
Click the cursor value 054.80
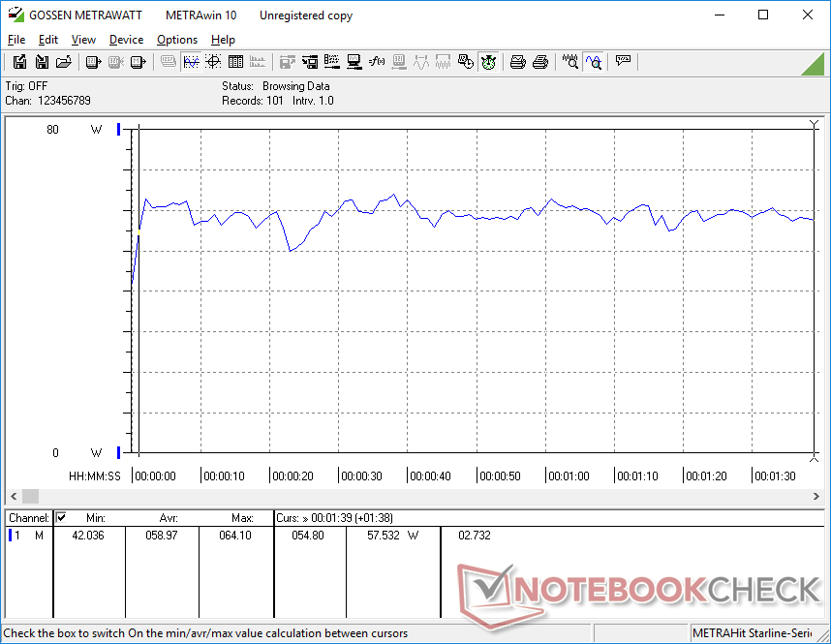[x=308, y=536]
